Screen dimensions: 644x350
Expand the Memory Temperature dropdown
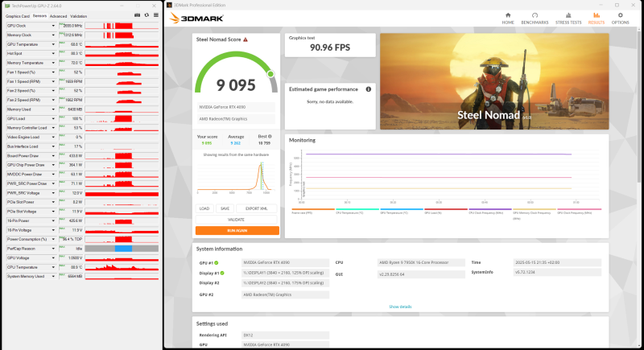53,64
